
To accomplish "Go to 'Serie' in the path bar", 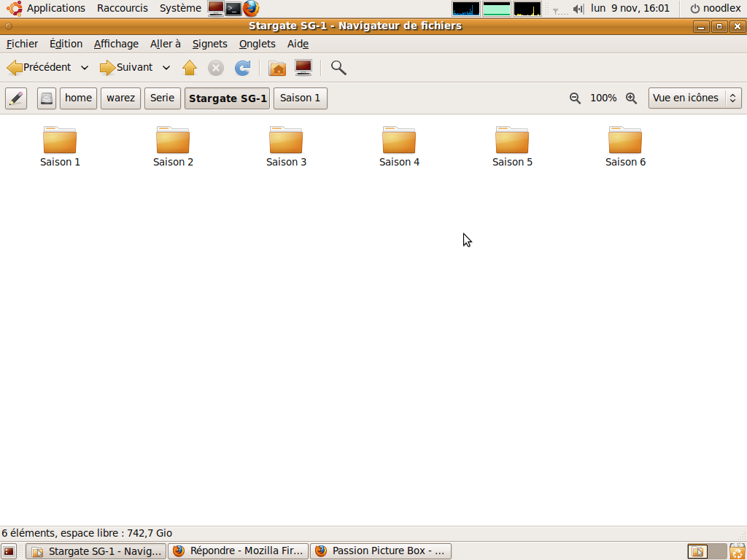I will click(x=163, y=98).
